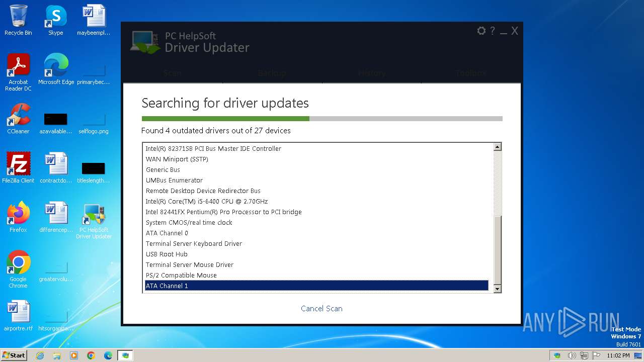Select UMBus Enumerator row
The image size is (644, 362).
click(x=316, y=180)
